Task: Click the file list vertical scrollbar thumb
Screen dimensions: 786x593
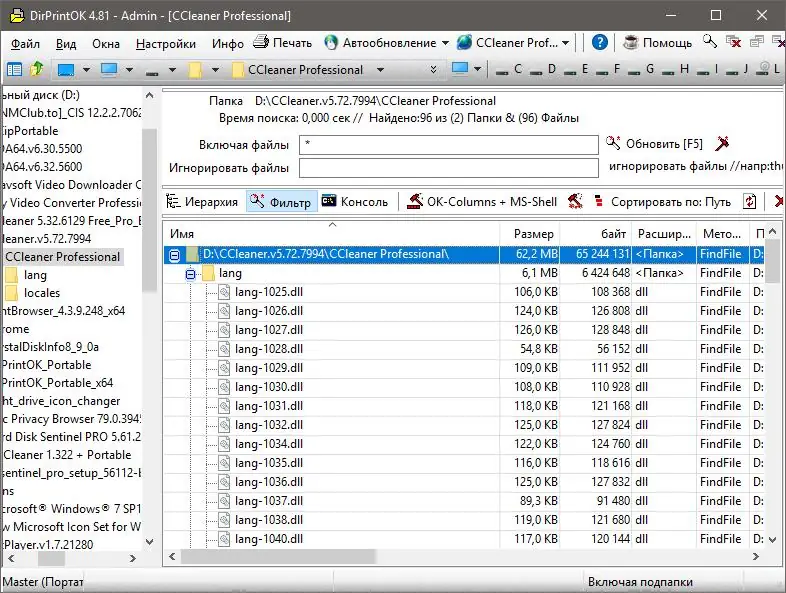Action: pyautogui.click(x=772, y=261)
